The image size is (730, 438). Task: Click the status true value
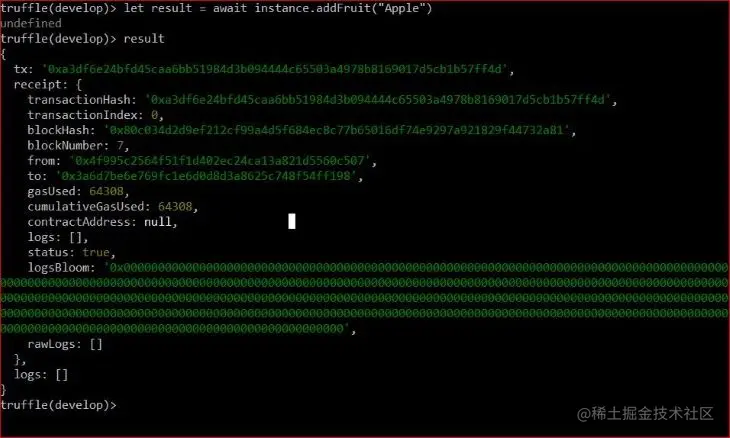coord(96,252)
